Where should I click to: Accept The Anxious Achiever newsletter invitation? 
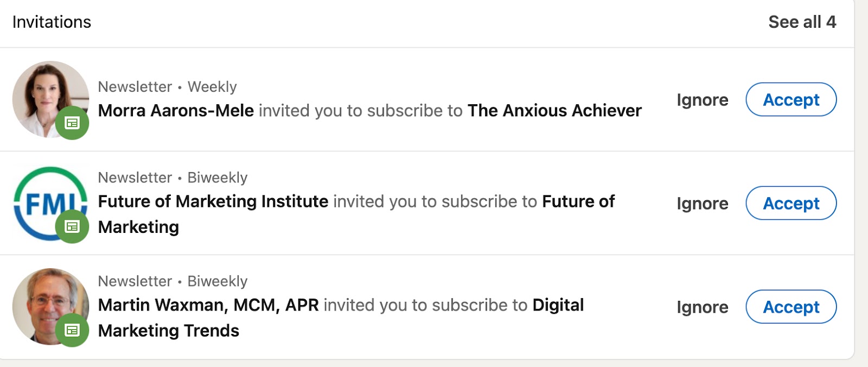click(x=791, y=100)
